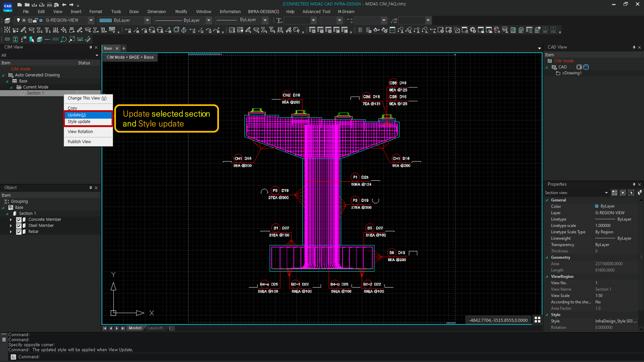Choose Publish View from the context menu
The width and height of the screenshot is (644, 362).
click(x=79, y=142)
